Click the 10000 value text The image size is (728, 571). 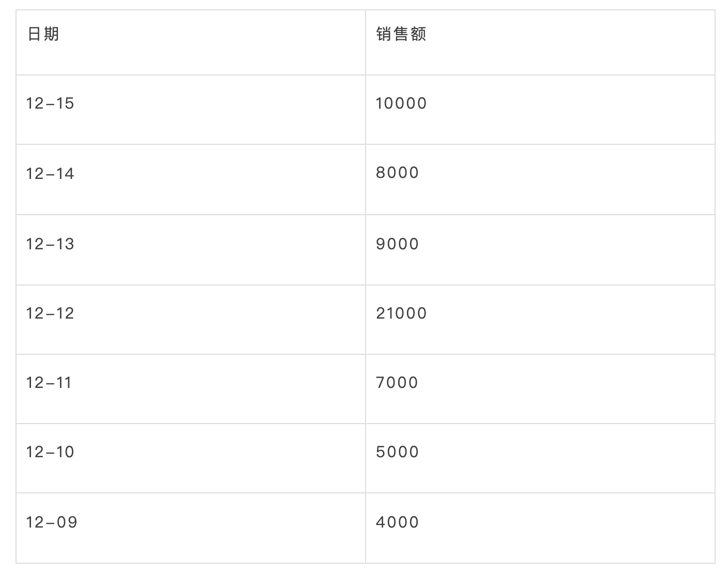(401, 103)
